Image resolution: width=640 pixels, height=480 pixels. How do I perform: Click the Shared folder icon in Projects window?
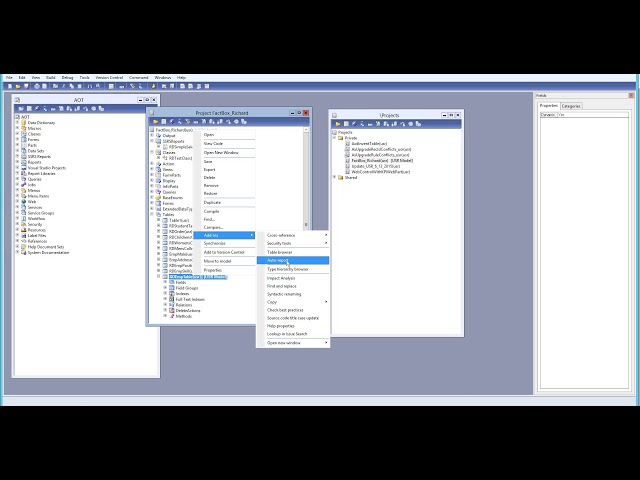coord(340,178)
